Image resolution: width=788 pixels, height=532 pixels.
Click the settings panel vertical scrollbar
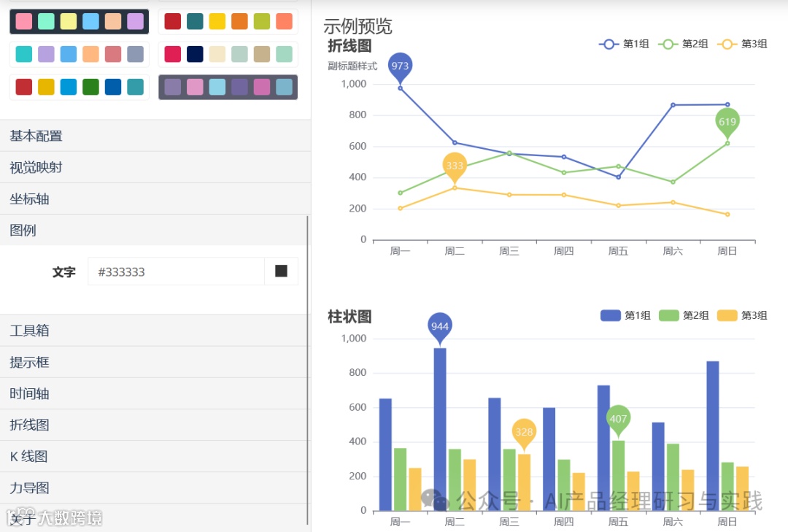click(x=308, y=371)
